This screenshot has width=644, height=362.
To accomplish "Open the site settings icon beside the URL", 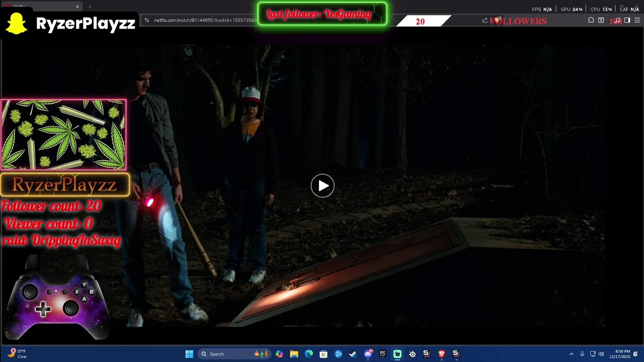I will (146, 20).
